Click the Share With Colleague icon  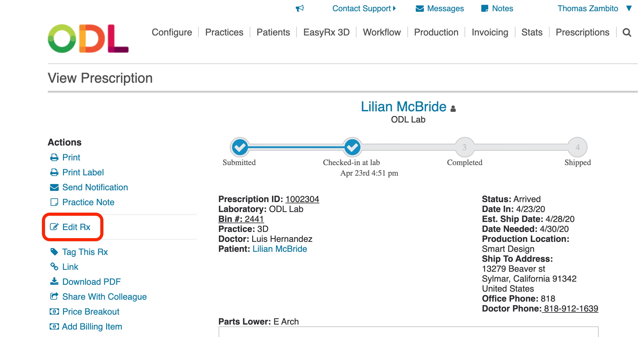(x=54, y=297)
